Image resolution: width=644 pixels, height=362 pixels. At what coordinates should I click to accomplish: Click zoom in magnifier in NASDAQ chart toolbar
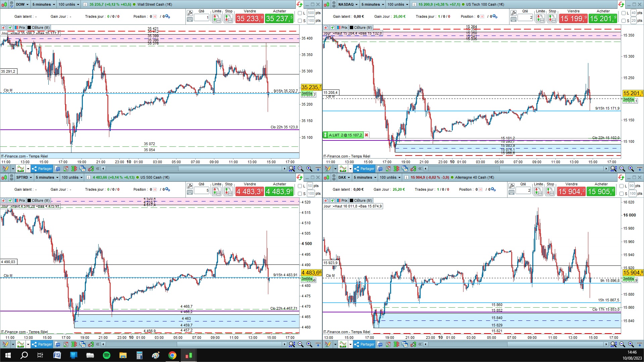click(x=631, y=169)
